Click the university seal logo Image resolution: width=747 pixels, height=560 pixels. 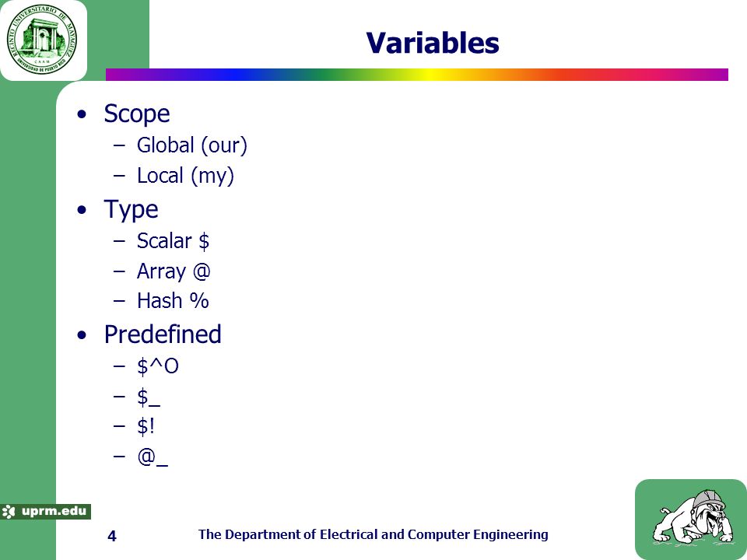click(x=41, y=40)
